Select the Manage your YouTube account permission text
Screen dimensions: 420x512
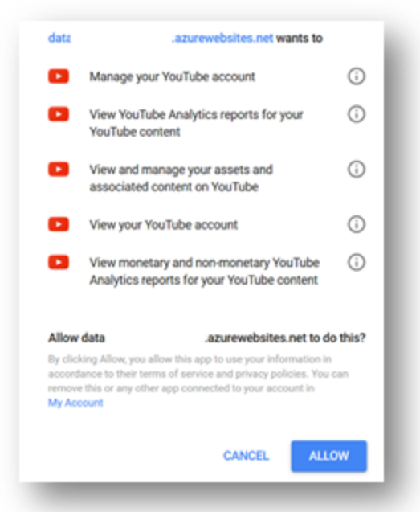coord(173,76)
